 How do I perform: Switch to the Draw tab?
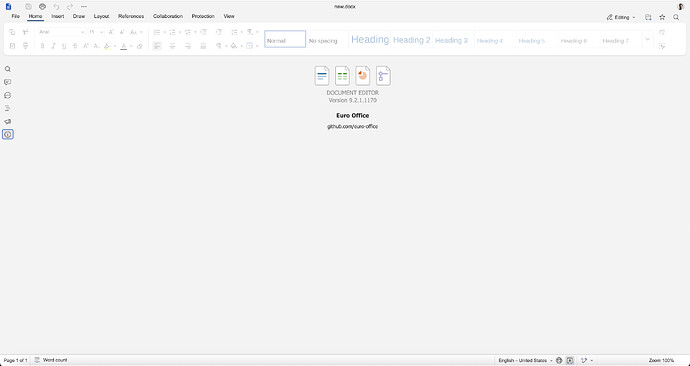coord(79,16)
